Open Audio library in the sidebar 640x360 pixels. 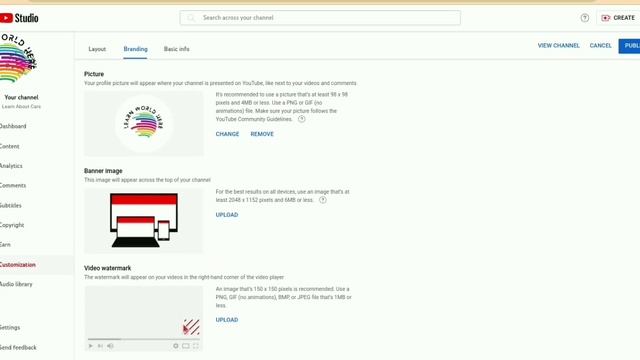click(x=16, y=284)
